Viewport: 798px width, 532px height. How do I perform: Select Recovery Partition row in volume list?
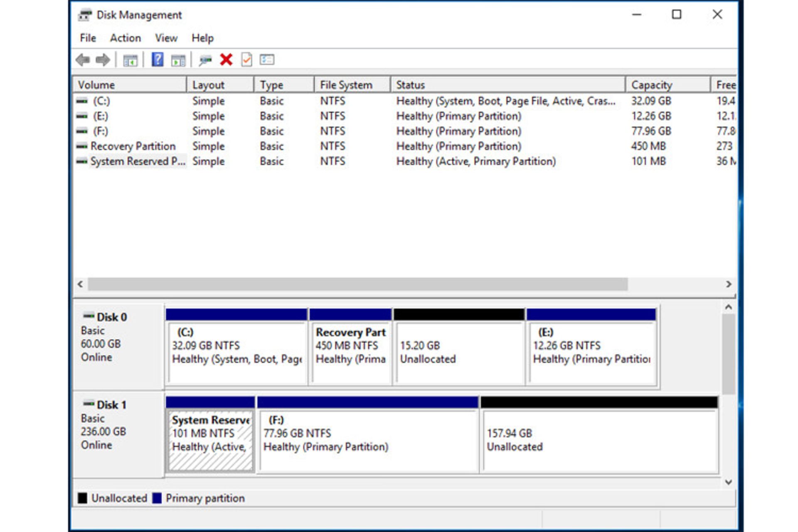coord(133,146)
